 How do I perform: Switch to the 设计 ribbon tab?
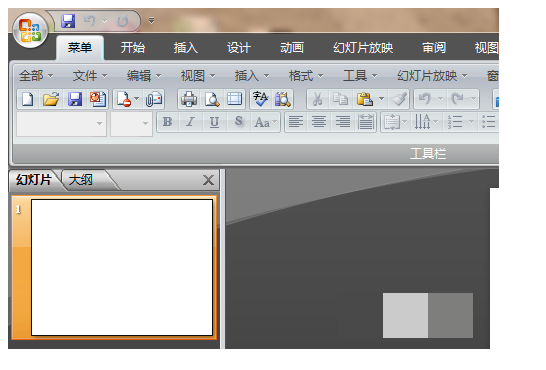[239, 48]
